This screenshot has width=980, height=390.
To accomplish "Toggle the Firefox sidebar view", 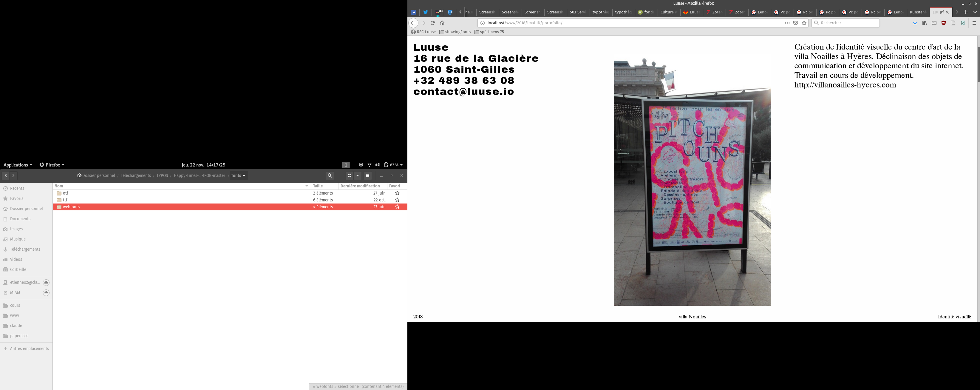I will tap(934, 23).
